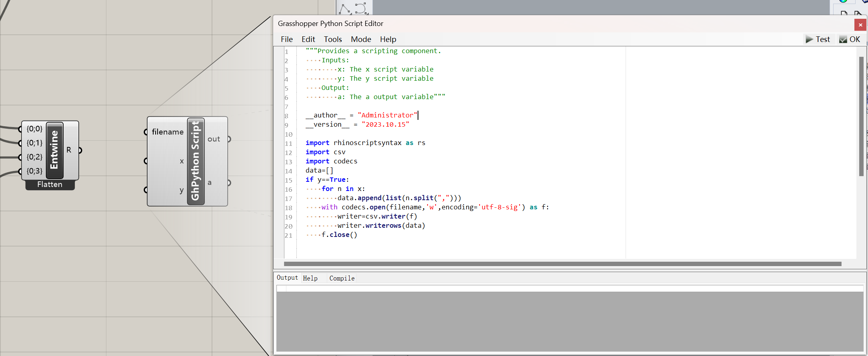Click the 'if y==True:' line
This screenshot has height=356, width=868.
click(327, 179)
